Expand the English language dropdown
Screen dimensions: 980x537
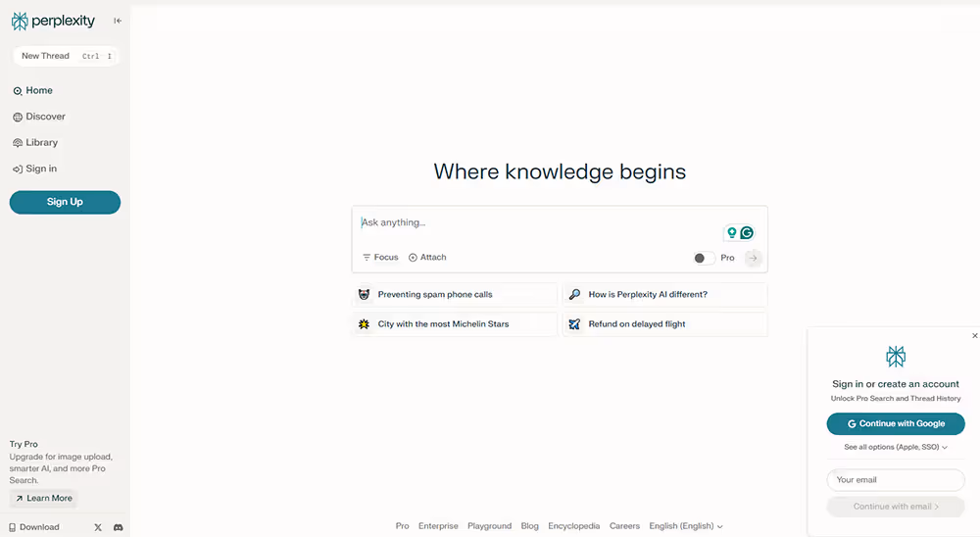click(686, 526)
